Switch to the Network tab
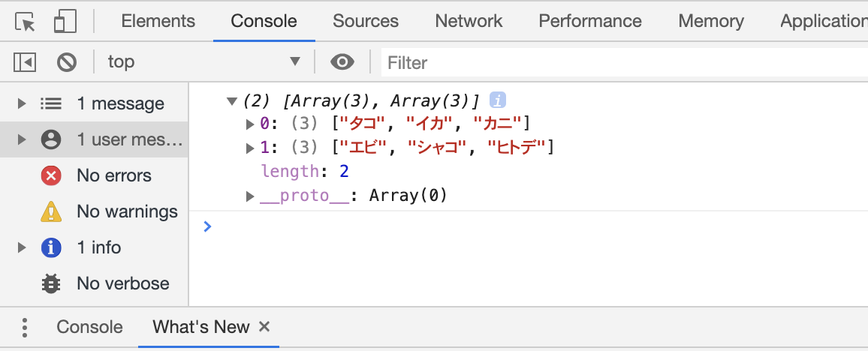This screenshot has width=868, height=351. point(469,21)
